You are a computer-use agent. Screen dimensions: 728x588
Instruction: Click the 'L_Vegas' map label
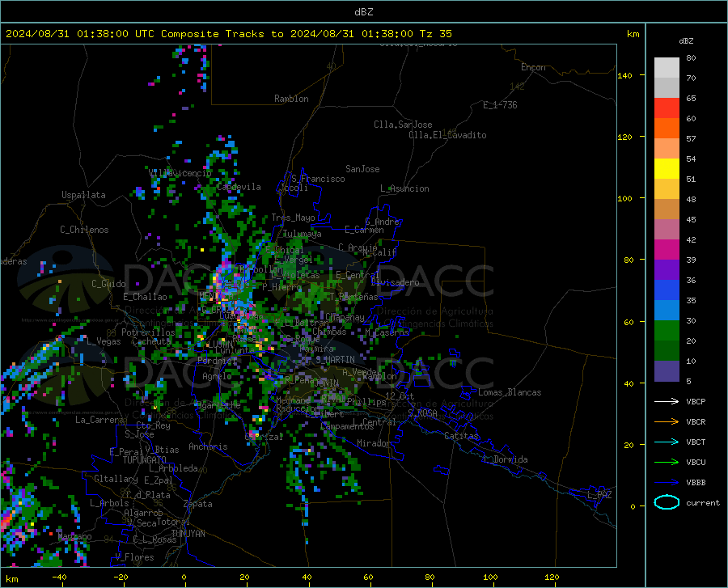click(x=104, y=341)
